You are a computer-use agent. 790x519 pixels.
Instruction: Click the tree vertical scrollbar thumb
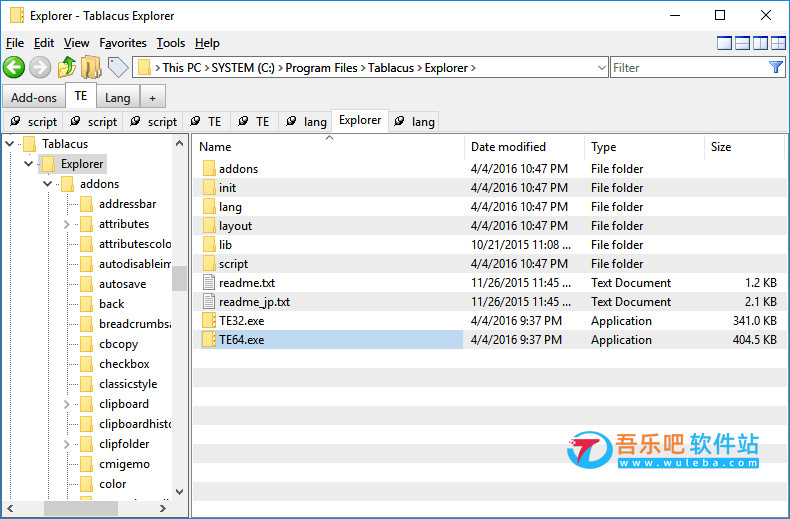point(179,278)
